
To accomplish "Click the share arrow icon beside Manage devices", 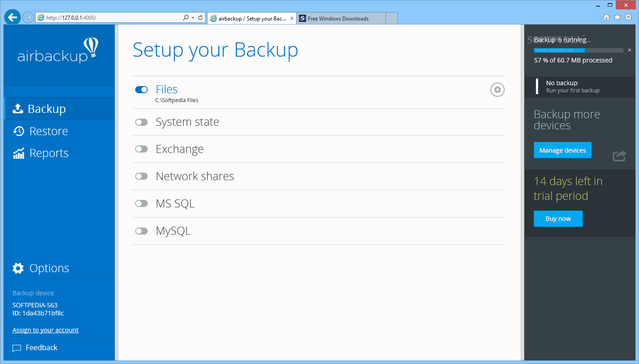I will (619, 156).
